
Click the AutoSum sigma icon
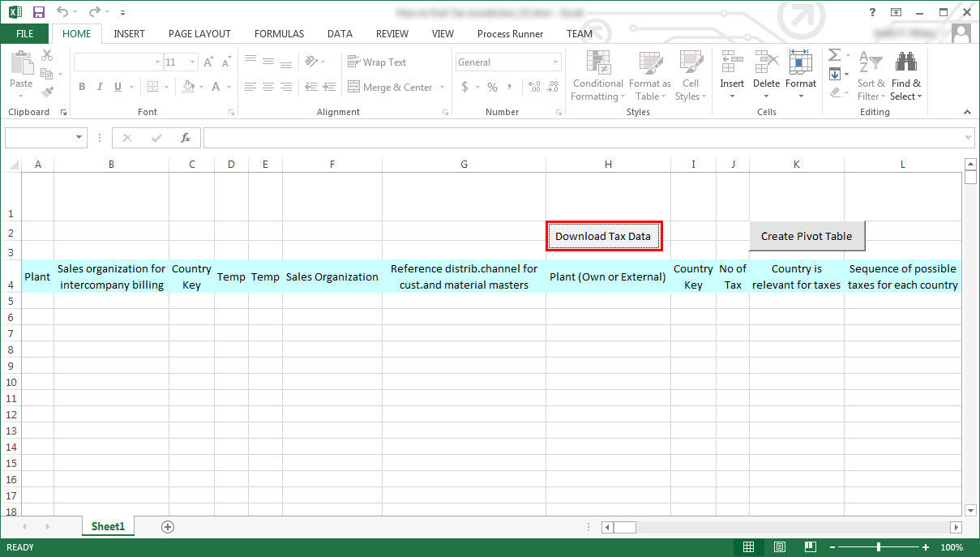pyautogui.click(x=834, y=56)
